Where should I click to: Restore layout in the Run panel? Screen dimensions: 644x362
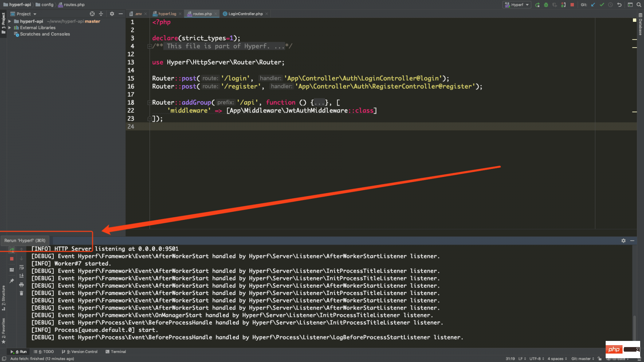pos(12,270)
